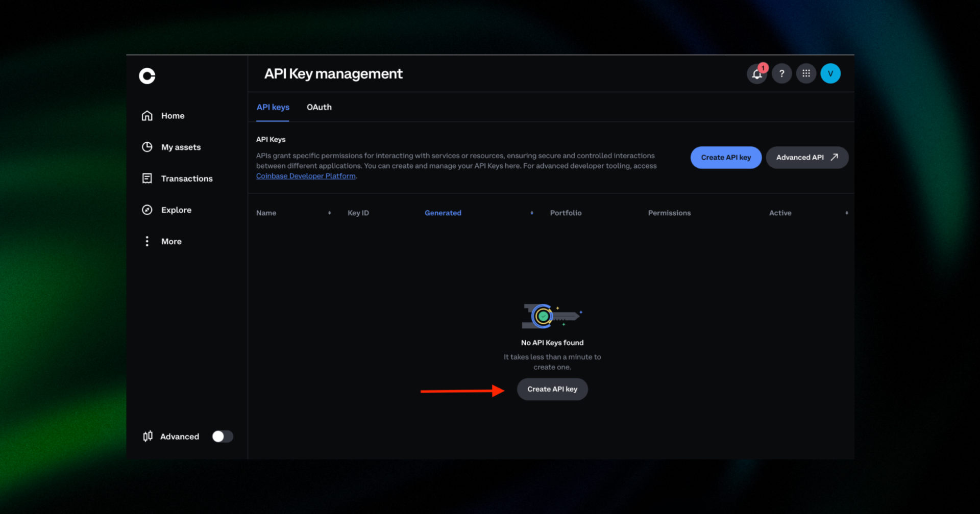Switch to the OAuth tab
This screenshot has height=514, width=980.
coord(318,107)
